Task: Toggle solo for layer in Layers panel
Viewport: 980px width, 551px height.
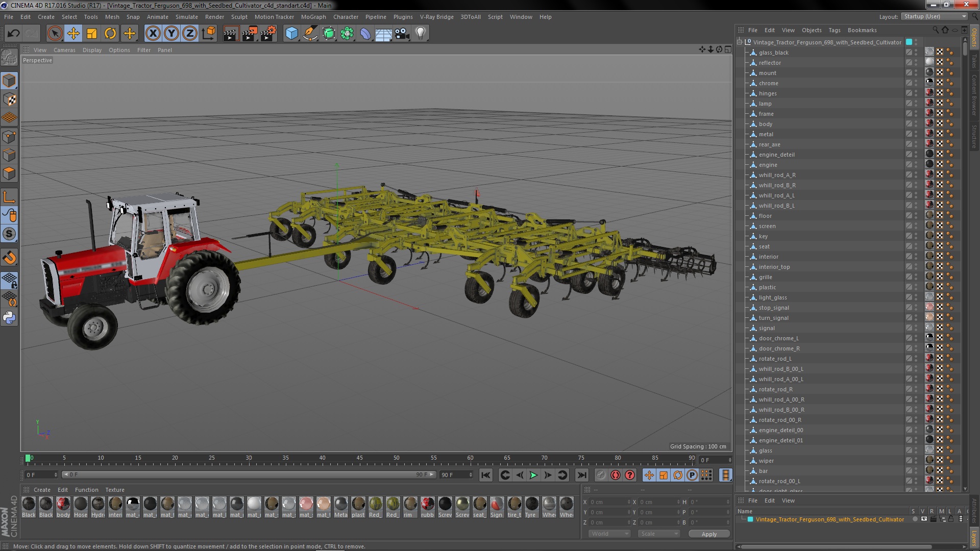Action: (915, 519)
